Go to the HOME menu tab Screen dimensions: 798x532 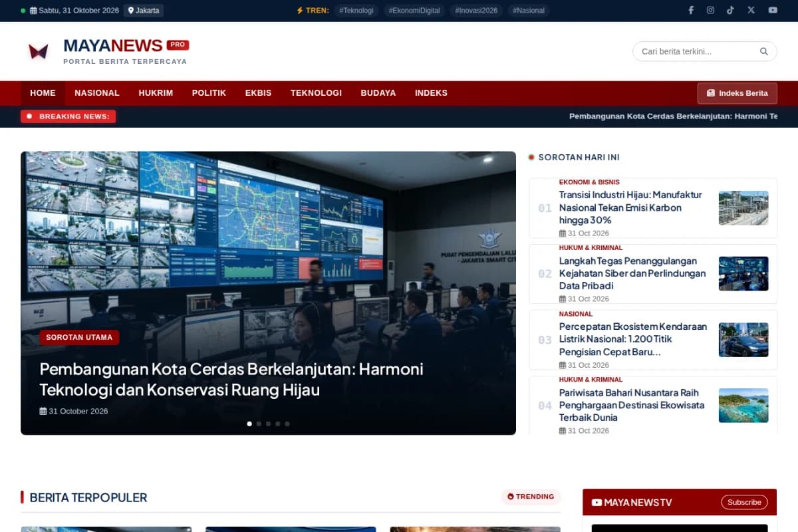pyautogui.click(x=43, y=93)
